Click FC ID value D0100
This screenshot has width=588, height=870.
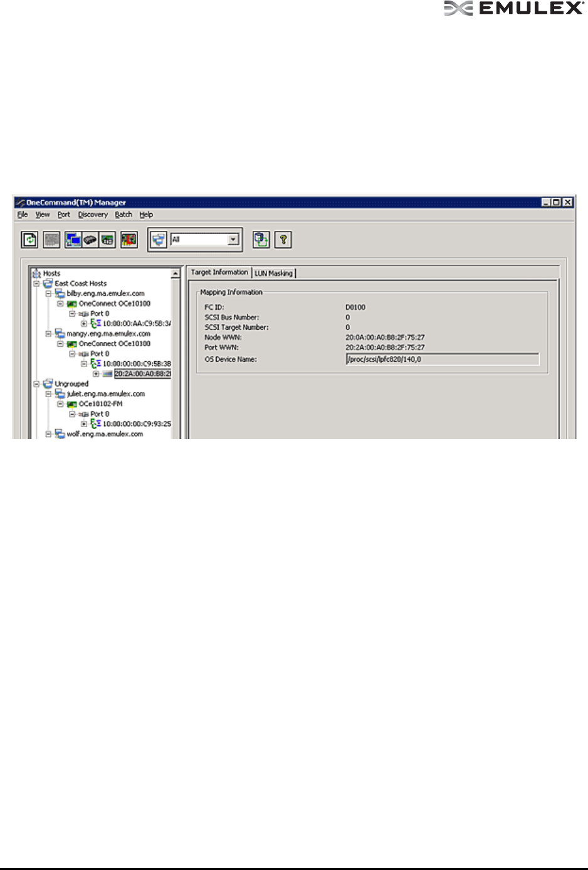point(355,307)
